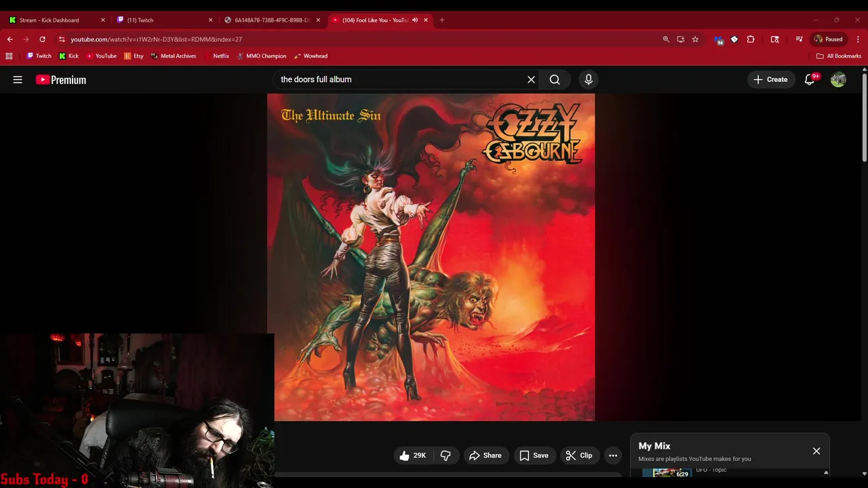Open the MMO Champion bookmark
Viewport: 868px width, 488px height.
[261, 56]
